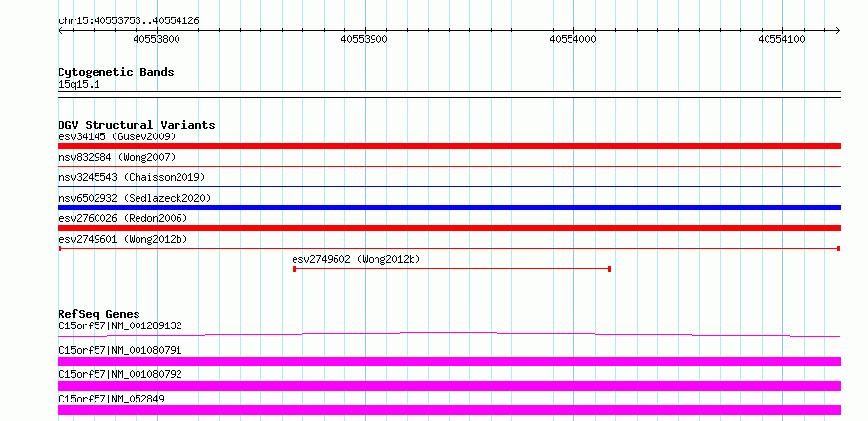
Task: Click the 15q15.1 cytogenetic band bar
Action: click(x=449, y=95)
